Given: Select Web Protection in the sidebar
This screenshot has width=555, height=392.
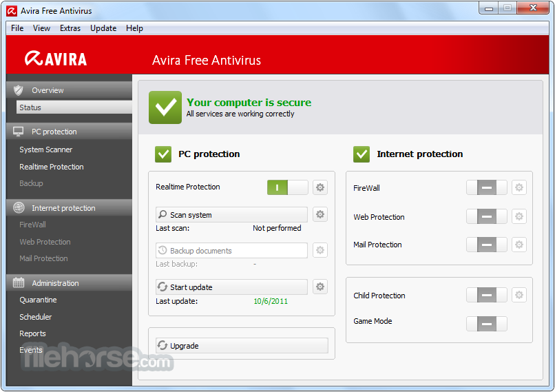Looking at the screenshot, I should [45, 242].
